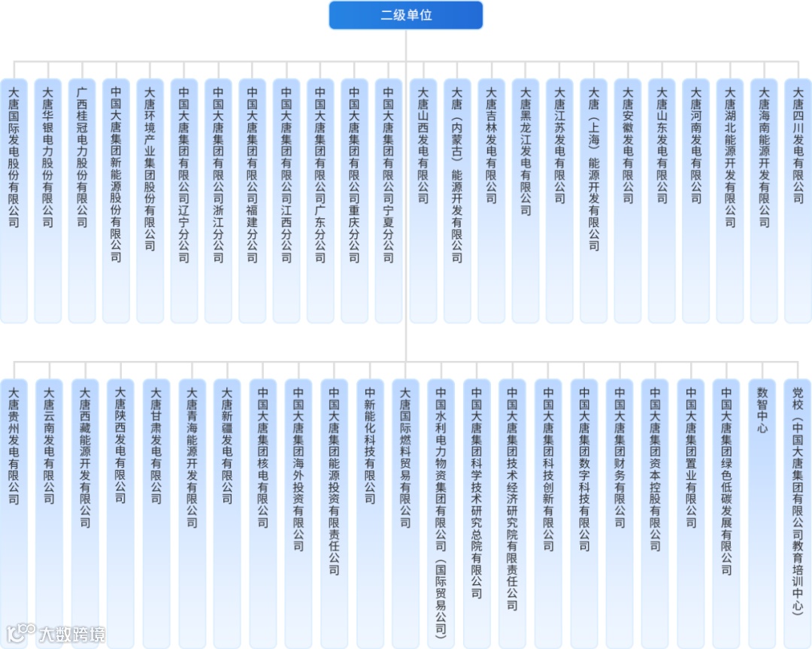
Task: Click 大唐四川发电有限公司 box
Action: coord(798,201)
